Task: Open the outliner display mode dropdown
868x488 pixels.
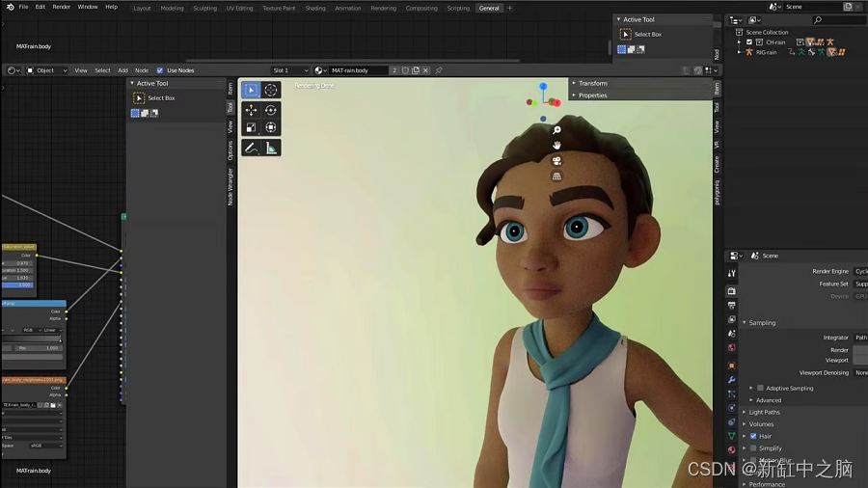Action: pyautogui.click(x=736, y=20)
